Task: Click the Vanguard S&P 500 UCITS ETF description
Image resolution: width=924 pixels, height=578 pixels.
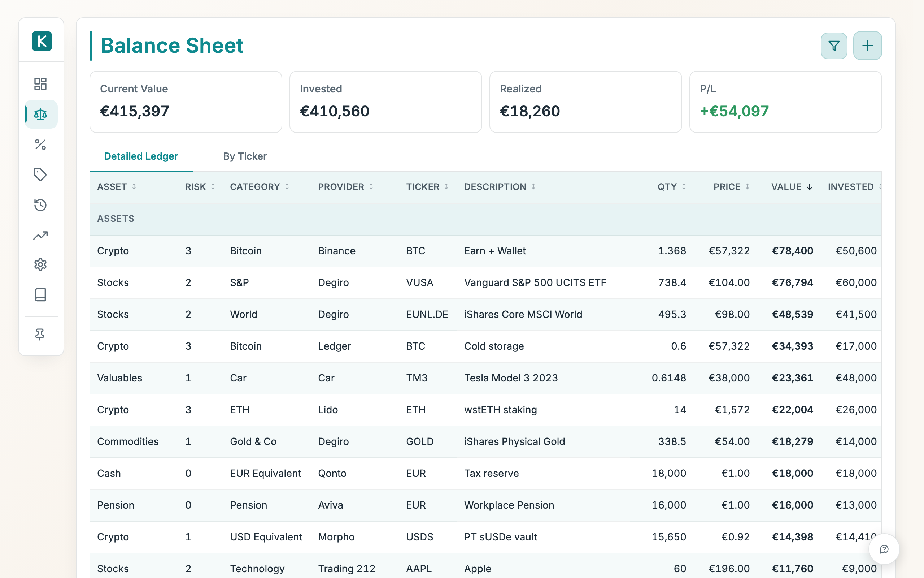Action: pyautogui.click(x=535, y=282)
